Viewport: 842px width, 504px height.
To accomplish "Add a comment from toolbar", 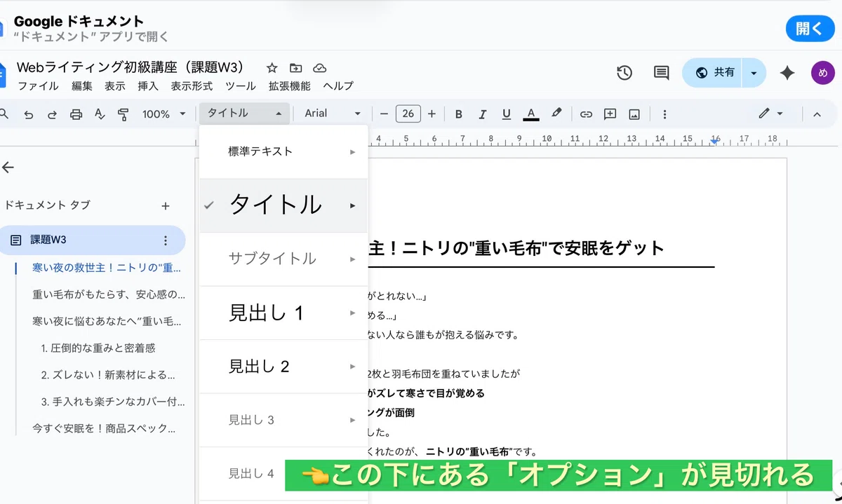I will (610, 114).
